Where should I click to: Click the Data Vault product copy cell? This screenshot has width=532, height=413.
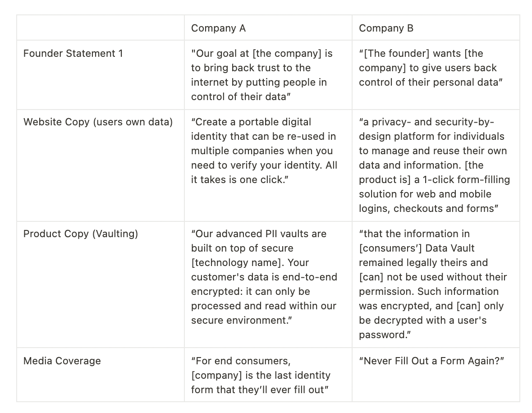432,284
